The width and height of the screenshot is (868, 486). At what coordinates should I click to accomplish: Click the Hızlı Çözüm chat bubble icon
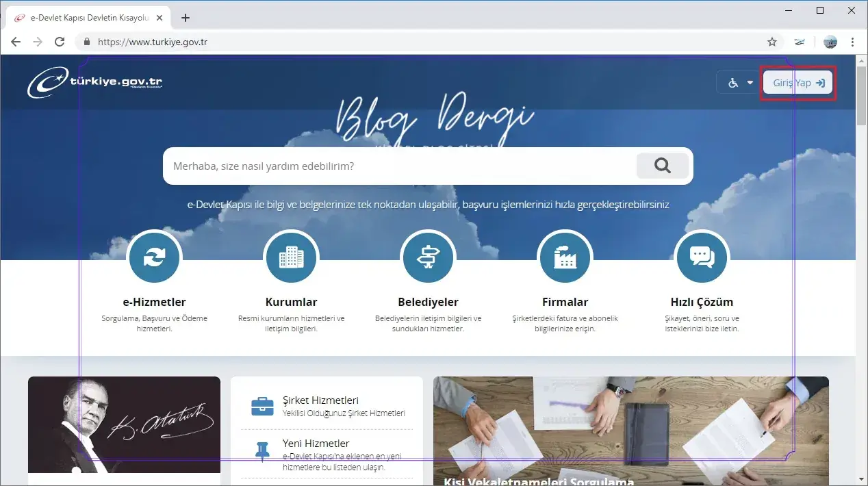click(x=702, y=257)
